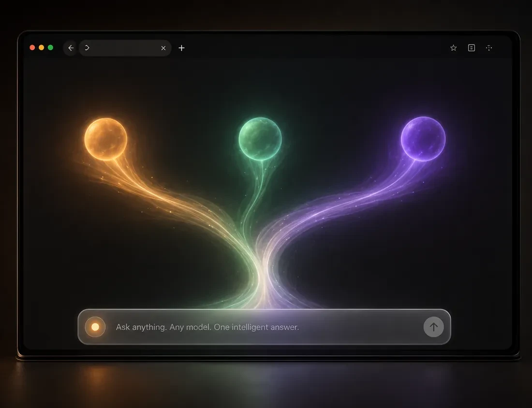Screen dimensions: 532x408
Task: Submit the prompt with up arrow button
Action: click(433, 327)
